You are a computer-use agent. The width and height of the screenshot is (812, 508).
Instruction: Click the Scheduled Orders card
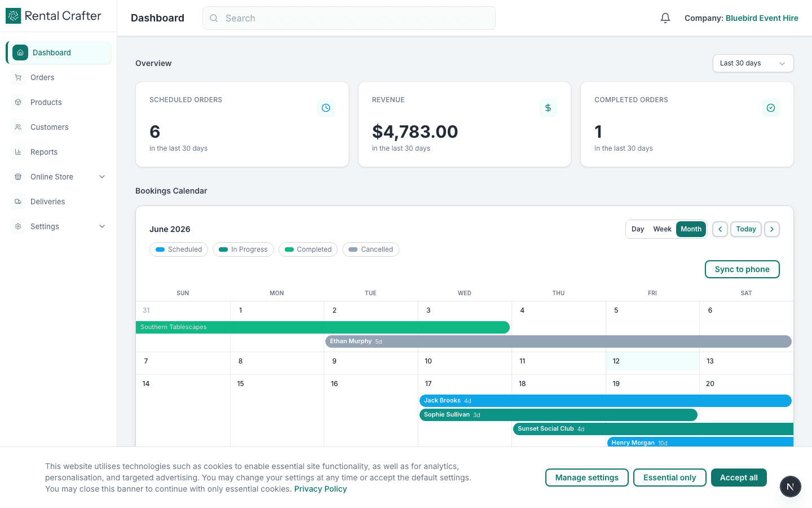point(242,124)
